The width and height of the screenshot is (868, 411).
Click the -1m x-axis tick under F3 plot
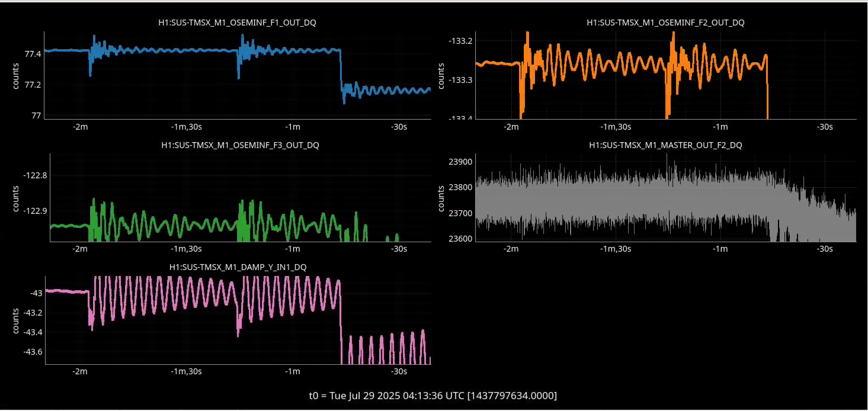[292, 249]
